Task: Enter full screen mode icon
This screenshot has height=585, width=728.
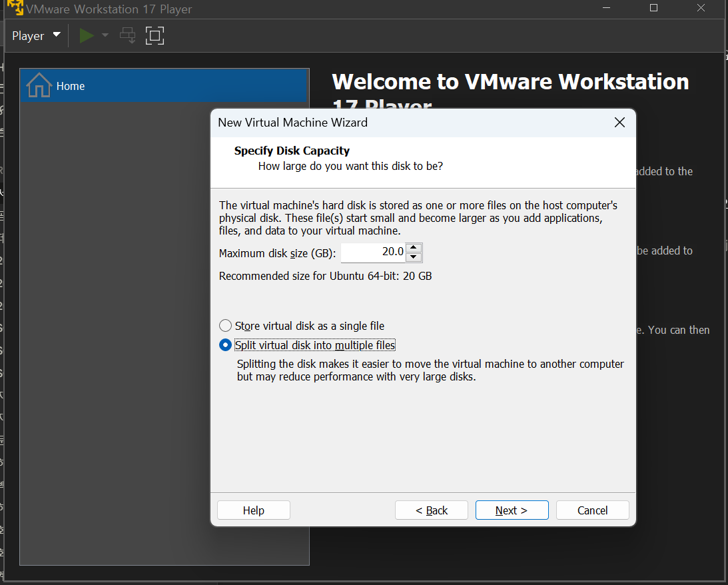Action: click(x=155, y=36)
